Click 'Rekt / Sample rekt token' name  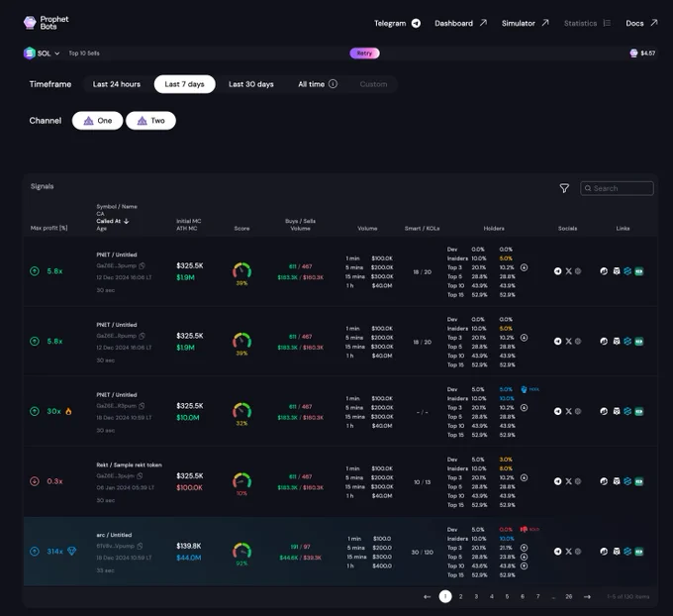[x=130, y=464]
